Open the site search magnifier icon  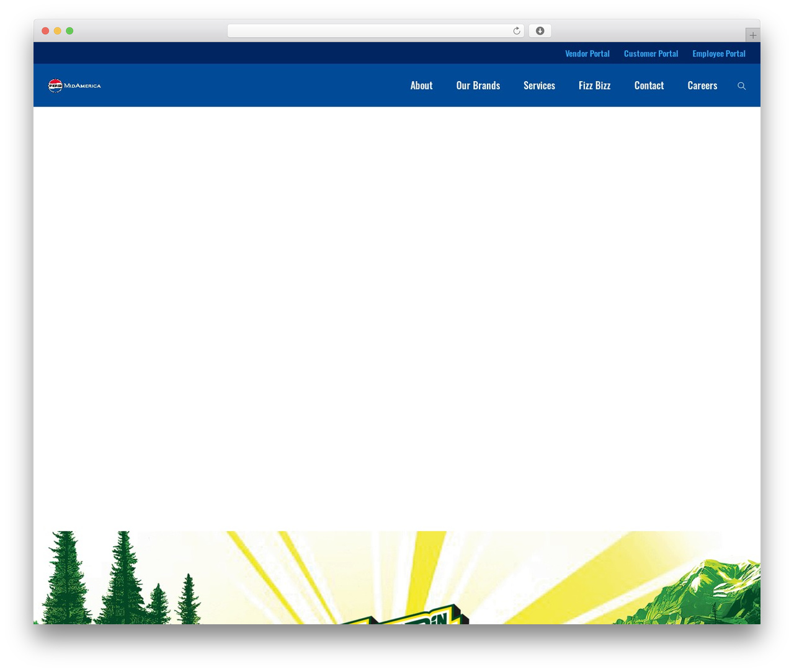point(741,86)
